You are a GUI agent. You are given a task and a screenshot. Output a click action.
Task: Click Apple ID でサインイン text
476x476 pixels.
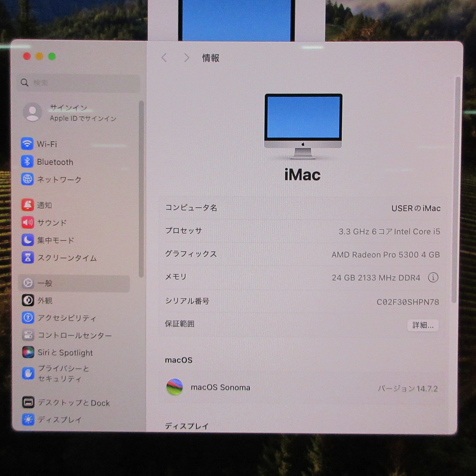(83, 118)
